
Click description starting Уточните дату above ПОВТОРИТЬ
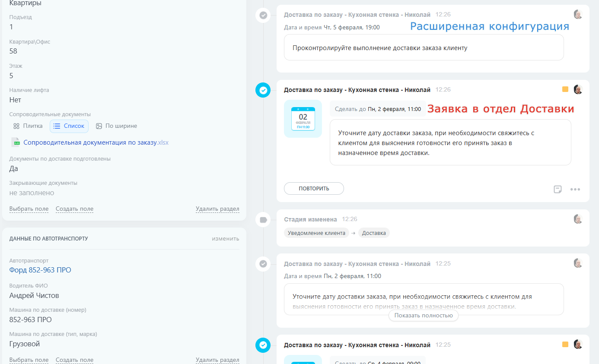point(437,142)
